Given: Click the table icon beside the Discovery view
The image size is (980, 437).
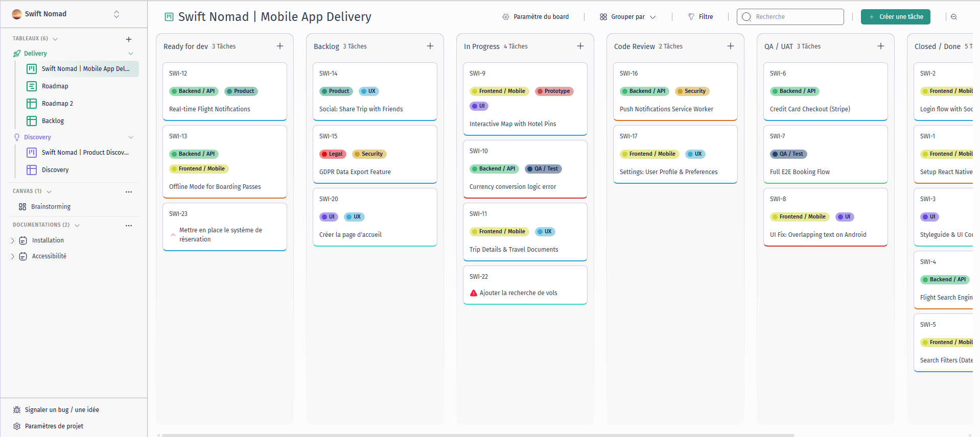Looking at the screenshot, I should click(x=32, y=170).
